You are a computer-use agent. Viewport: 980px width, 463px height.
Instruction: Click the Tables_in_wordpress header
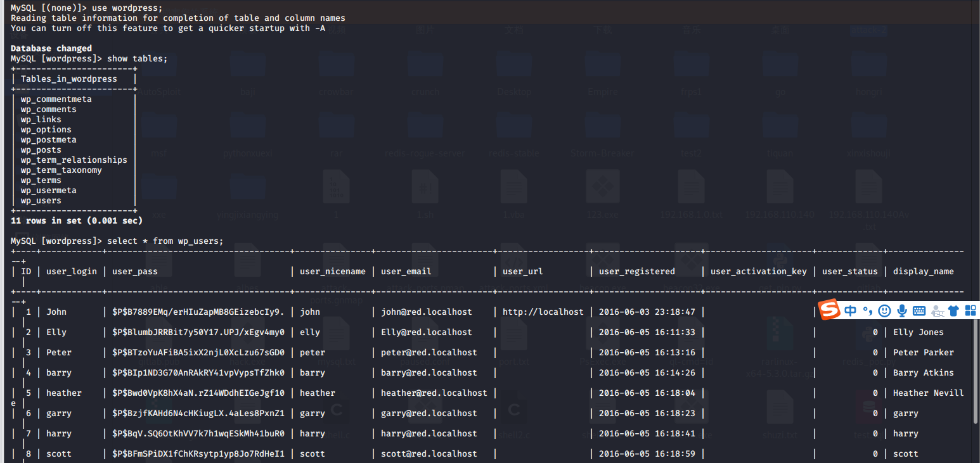coord(69,79)
